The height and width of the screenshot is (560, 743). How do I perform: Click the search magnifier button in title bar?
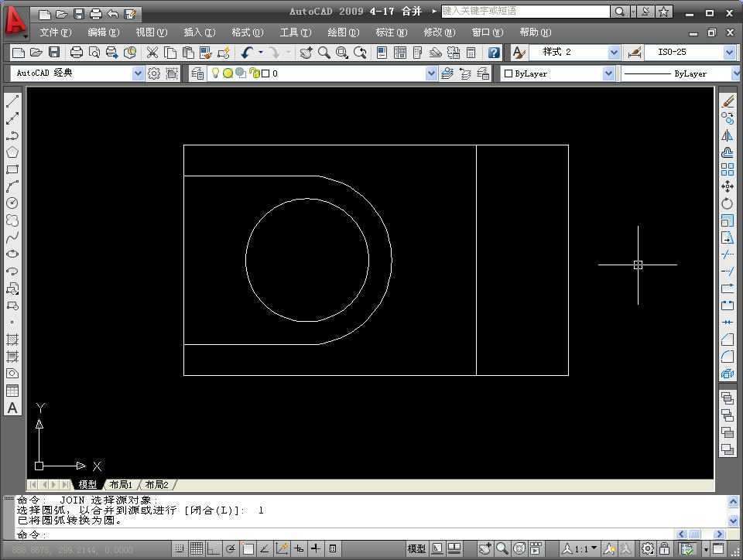point(620,12)
